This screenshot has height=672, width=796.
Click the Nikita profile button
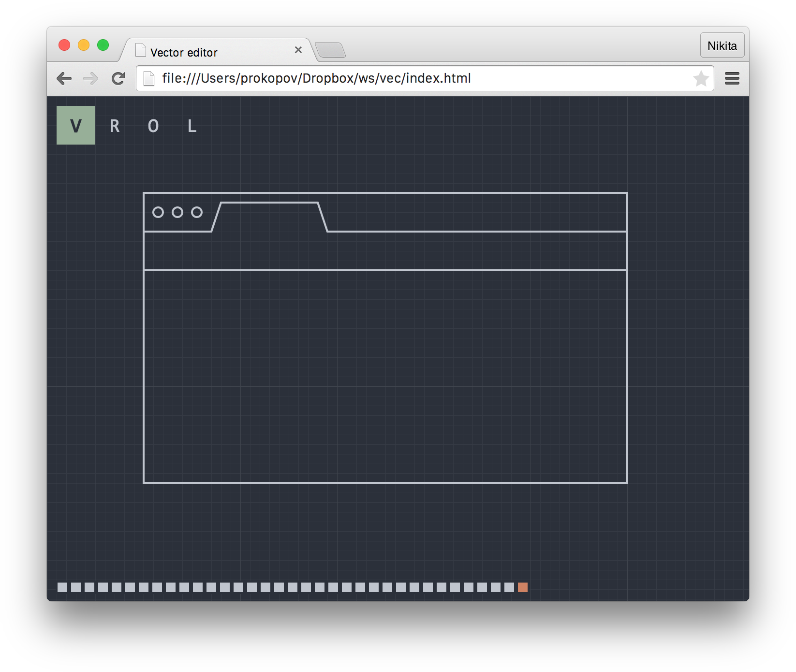tap(722, 45)
